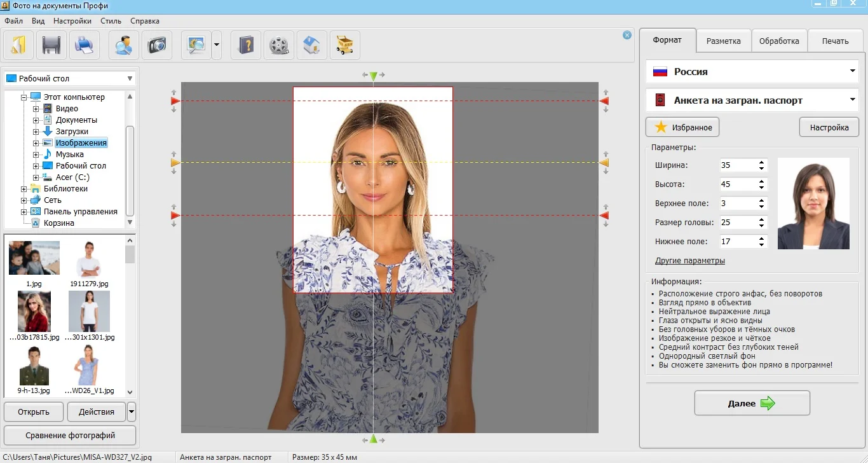Open the help book icon
Image resolution: width=868 pixels, height=463 pixels.
tap(246, 45)
